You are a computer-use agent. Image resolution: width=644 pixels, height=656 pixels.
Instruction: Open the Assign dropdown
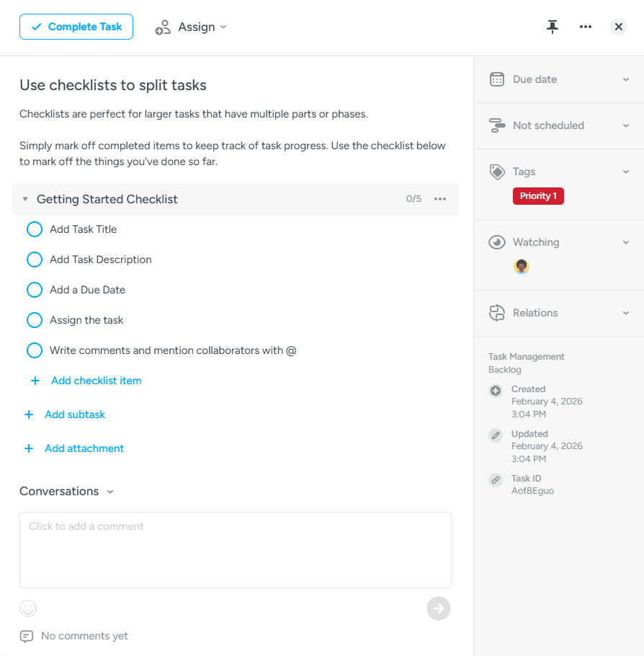(x=191, y=27)
